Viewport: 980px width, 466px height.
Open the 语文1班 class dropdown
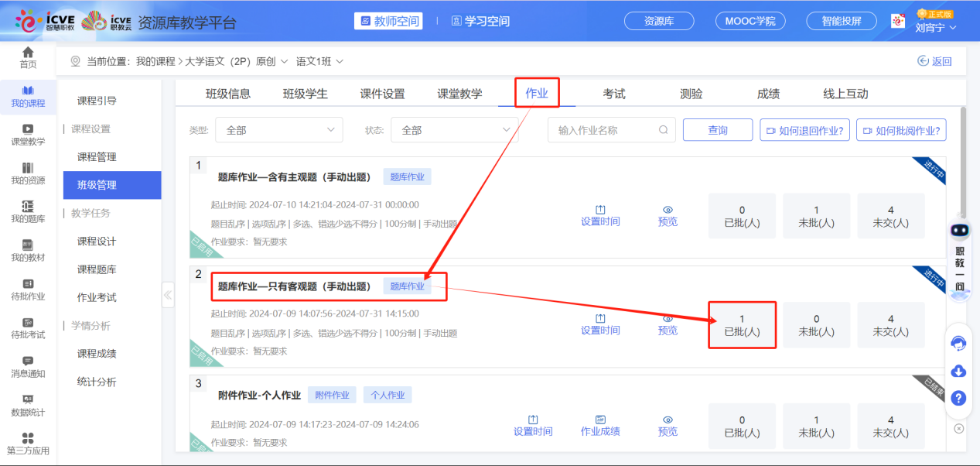(319, 61)
